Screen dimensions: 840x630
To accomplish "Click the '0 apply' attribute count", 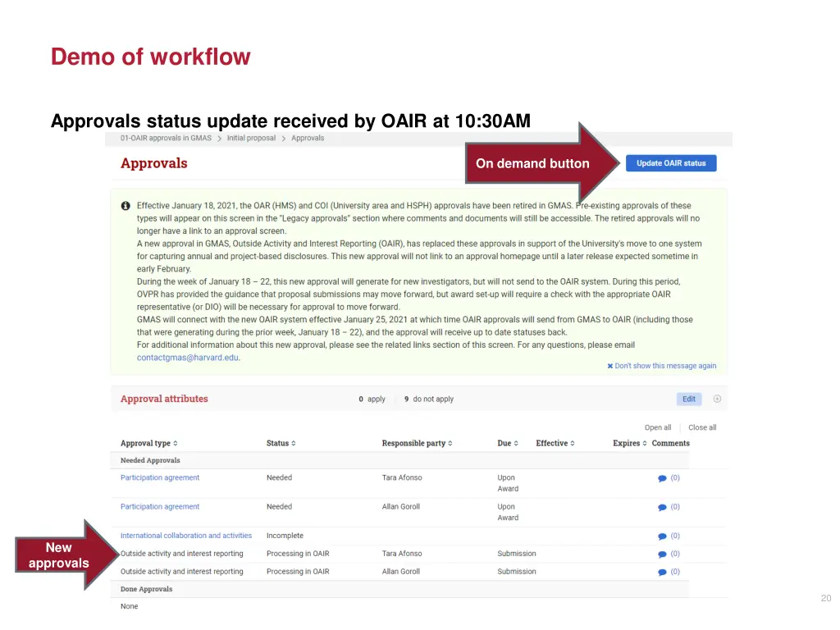I will 372,399.
